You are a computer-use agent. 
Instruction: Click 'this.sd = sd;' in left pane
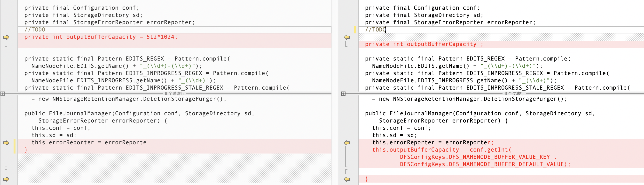pyautogui.click(x=54, y=135)
